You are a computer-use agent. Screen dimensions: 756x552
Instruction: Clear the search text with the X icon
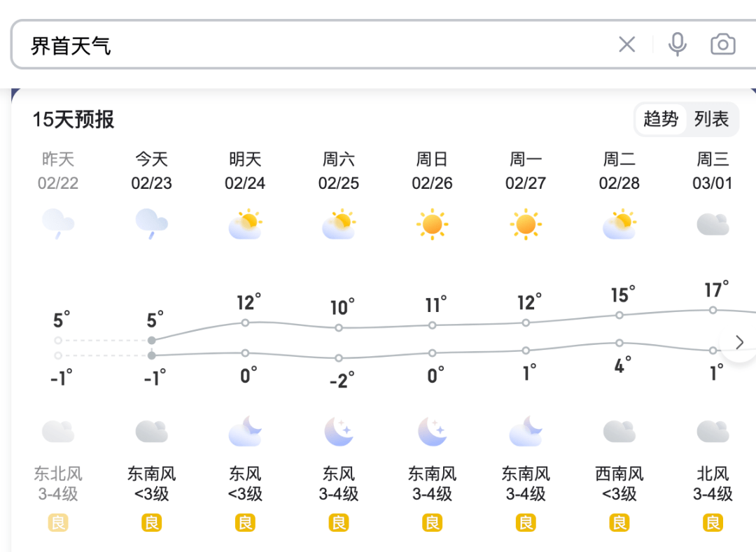pyautogui.click(x=626, y=45)
